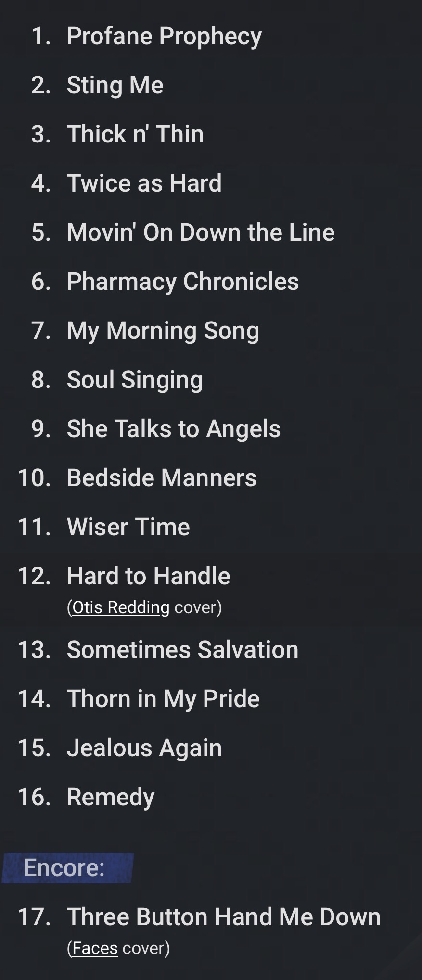
Task: Open Hard to Handle song
Action: tap(148, 576)
